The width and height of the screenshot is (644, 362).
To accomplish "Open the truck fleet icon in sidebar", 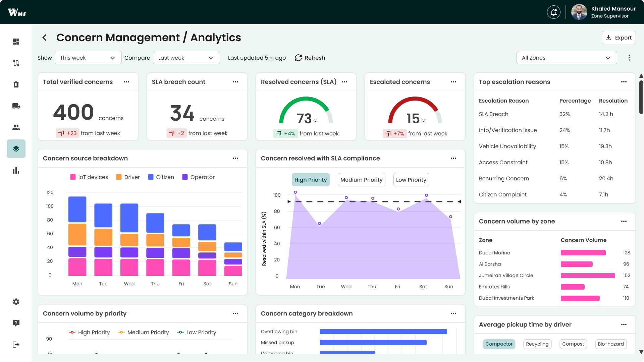I will [16, 106].
